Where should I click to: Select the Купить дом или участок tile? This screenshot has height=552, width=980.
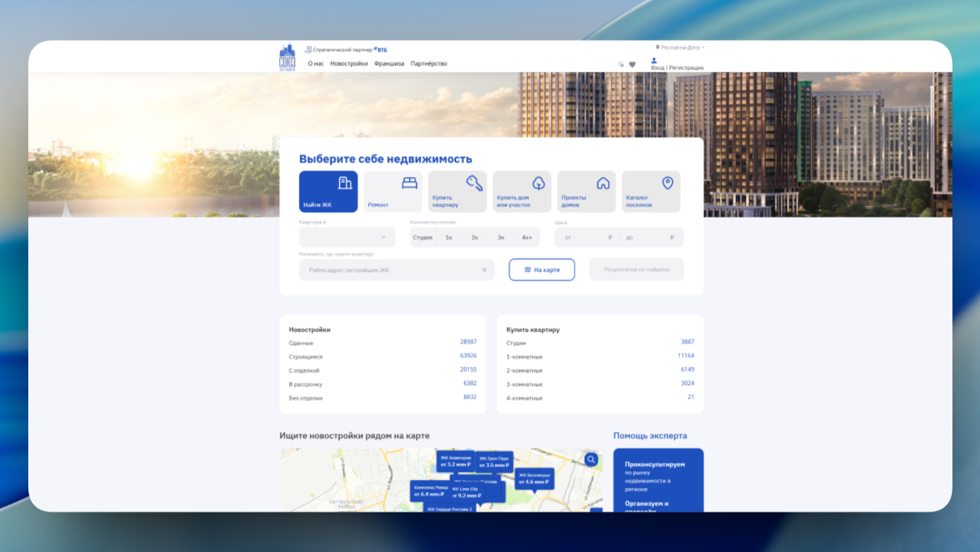coord(522,191)
